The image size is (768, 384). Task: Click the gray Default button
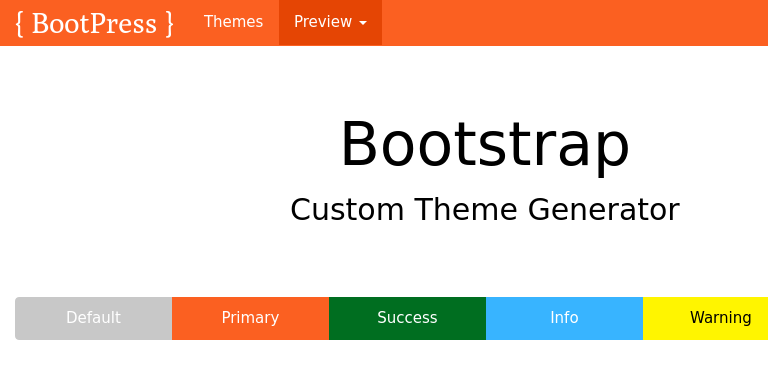coord(94,318)
